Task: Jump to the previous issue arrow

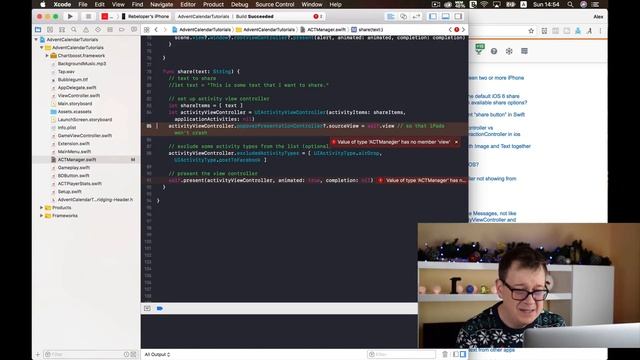Action: (x=450, y=29)
